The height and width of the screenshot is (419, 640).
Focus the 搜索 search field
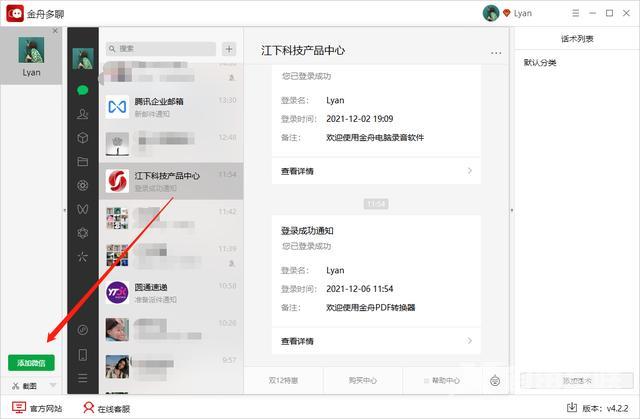(x=160, y=49)
